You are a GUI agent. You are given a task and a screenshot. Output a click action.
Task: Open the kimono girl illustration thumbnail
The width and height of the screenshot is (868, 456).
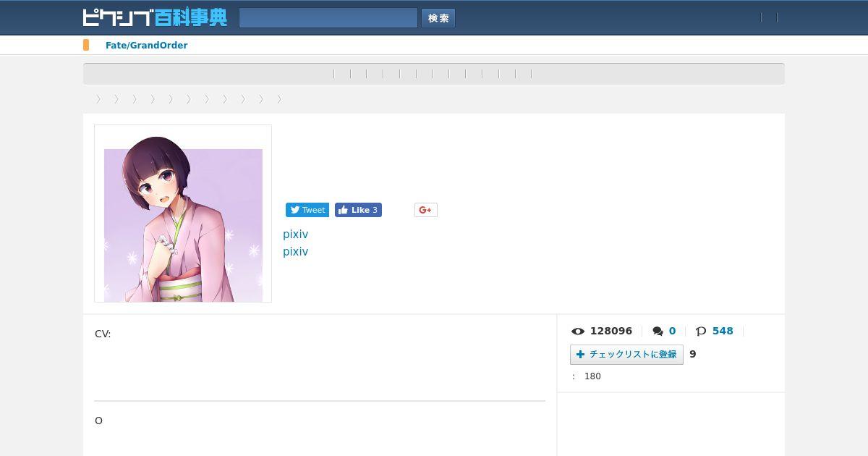pyautogui.click(x=183, y=214)
